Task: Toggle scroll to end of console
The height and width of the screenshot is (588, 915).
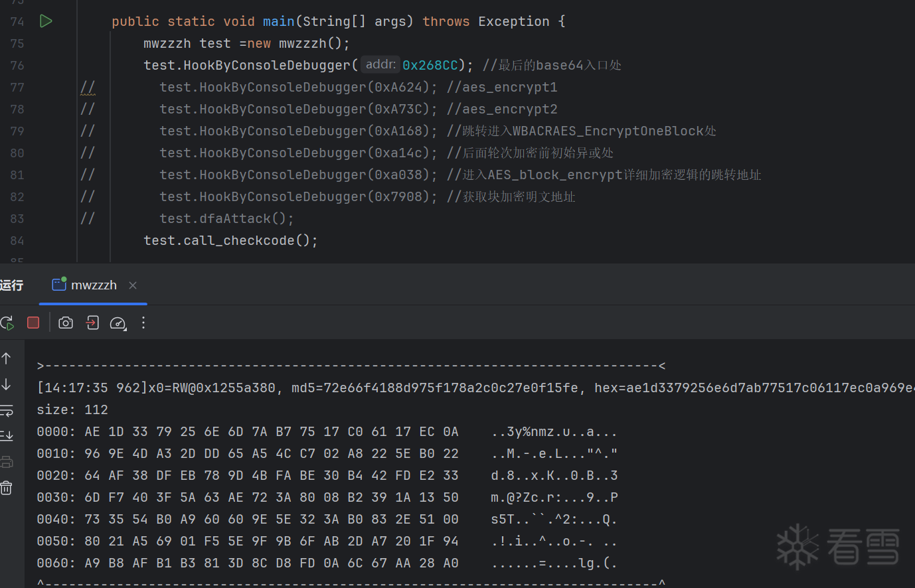Action: [x=7, y=436]
